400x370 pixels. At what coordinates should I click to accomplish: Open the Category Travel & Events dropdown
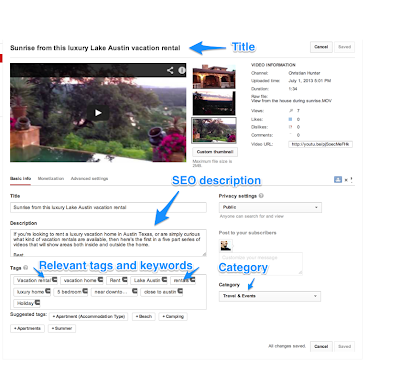tap(270, 296)
